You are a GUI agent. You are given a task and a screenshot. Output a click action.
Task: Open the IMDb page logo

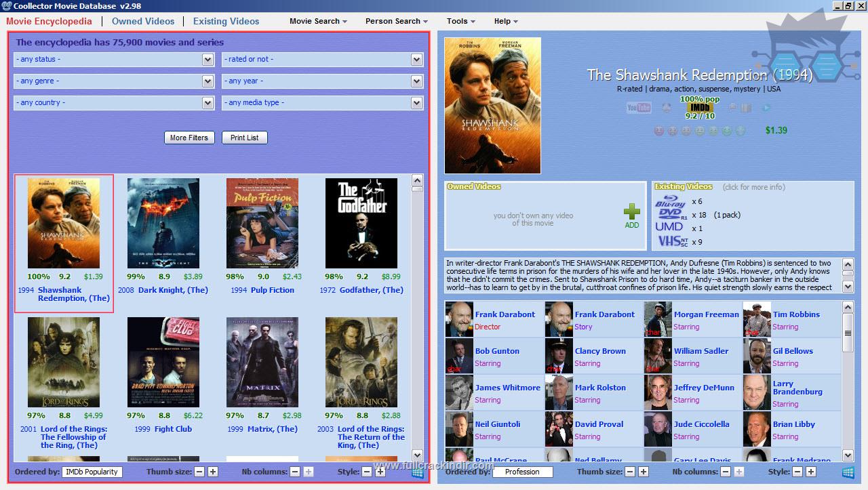point(701,107)
